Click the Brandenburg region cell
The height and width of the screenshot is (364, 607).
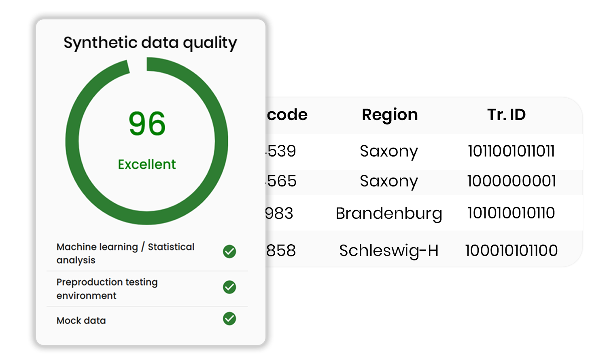click(x=389, y=214)
